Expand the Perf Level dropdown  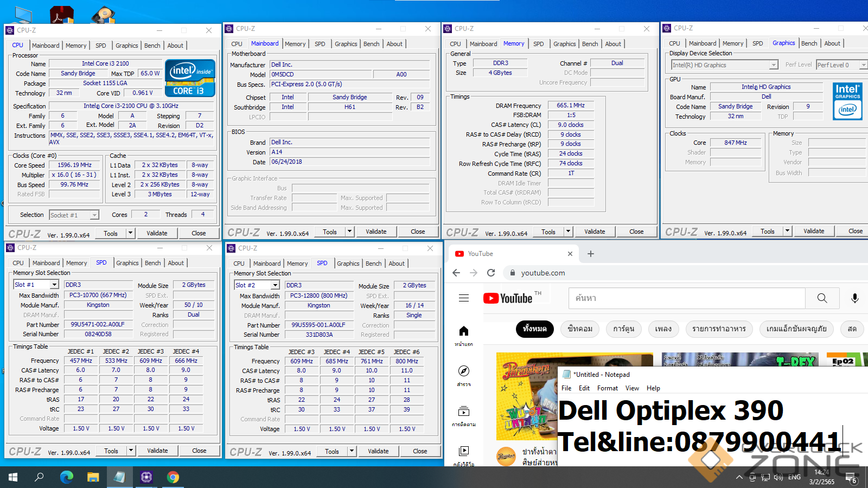point(863,65)
